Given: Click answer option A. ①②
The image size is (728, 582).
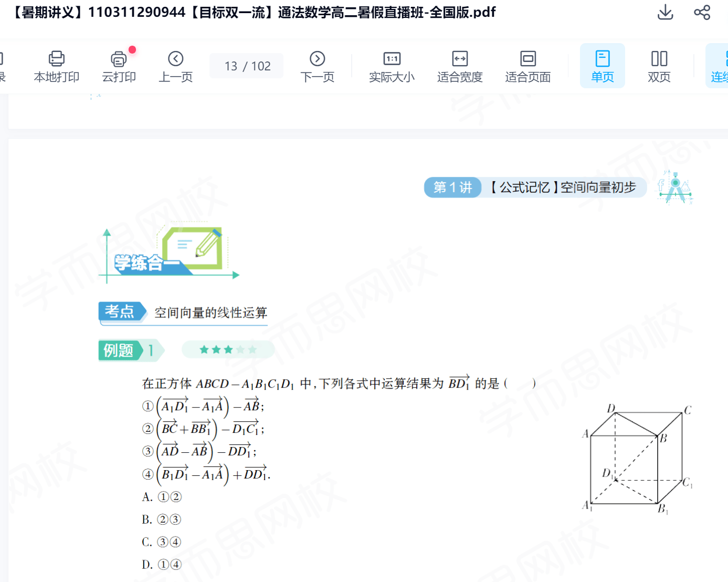Looking at the screenshot, I should pos(162,497).
